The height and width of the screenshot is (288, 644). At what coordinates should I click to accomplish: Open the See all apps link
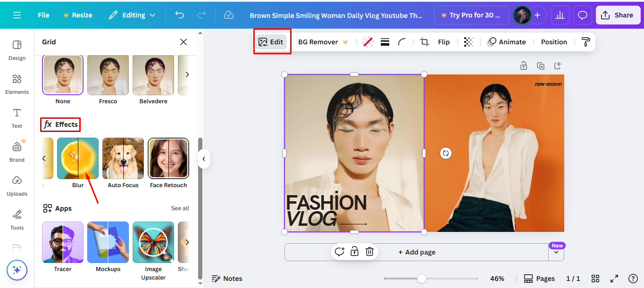[180, 208]
